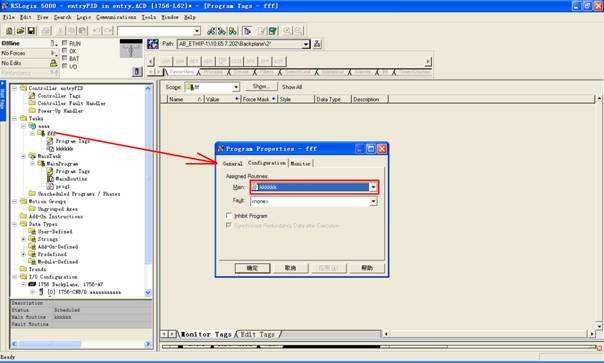Screen dimensions: 604x363
Task: Click the Data Type column header
Action: [x=332, y=99]
